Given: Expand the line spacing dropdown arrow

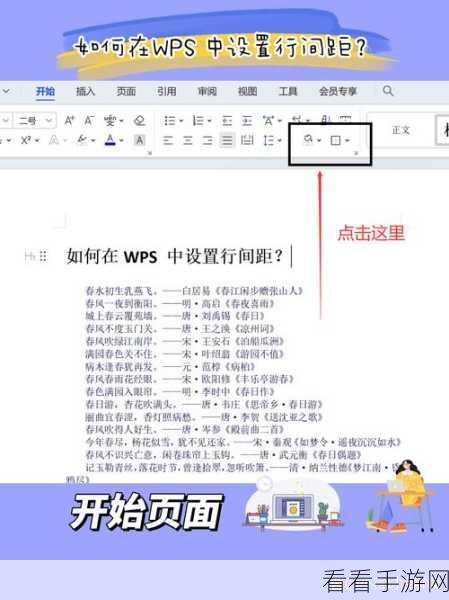Looking at the screenshot, I should point(279,141).
